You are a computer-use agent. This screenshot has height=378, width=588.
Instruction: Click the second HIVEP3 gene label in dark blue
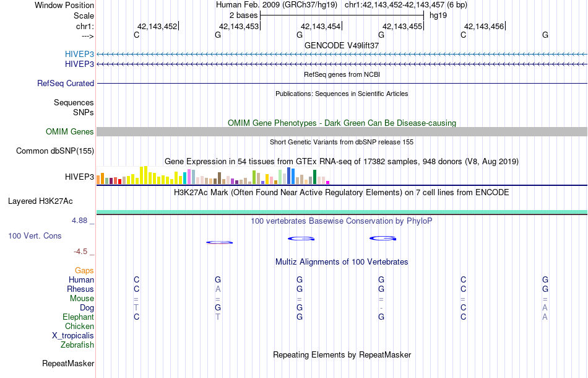(79, 64)
